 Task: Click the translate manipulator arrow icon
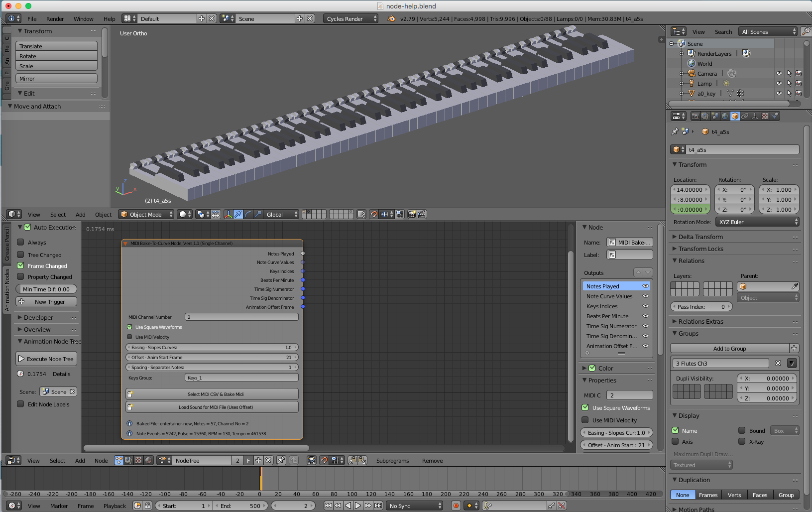click(x=238, y=214)
